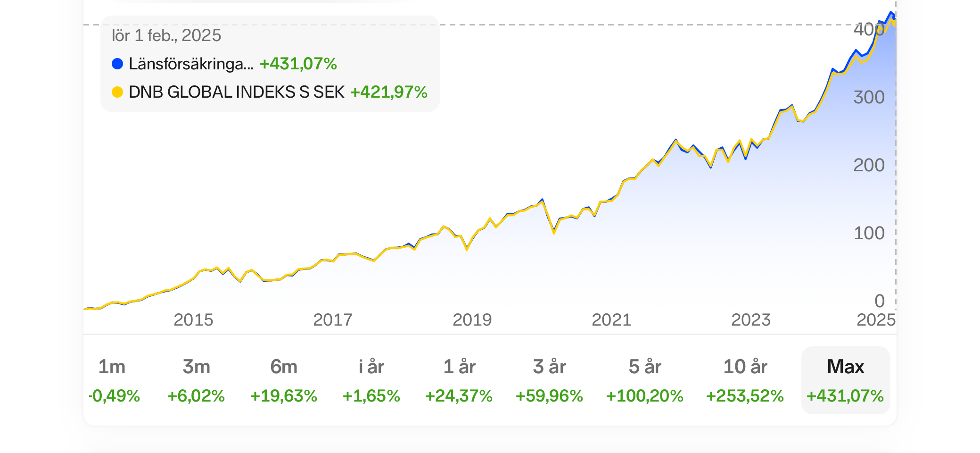
Task: Click the 2023 label on the x-axis
Action: [751, 320]
